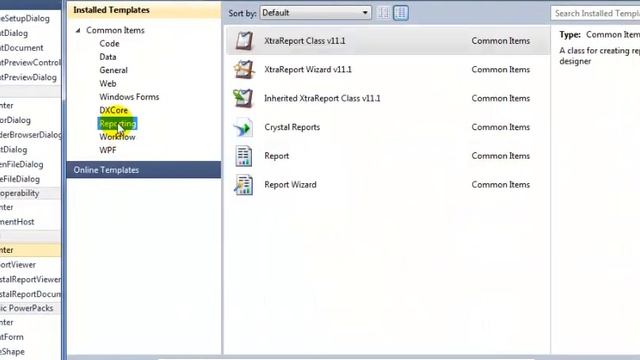Image resolution: width=640 pixels, height=360 pixels.
Task: Select the XtraReport Wizard v11.1 icon
Action: tap(244, 69)
